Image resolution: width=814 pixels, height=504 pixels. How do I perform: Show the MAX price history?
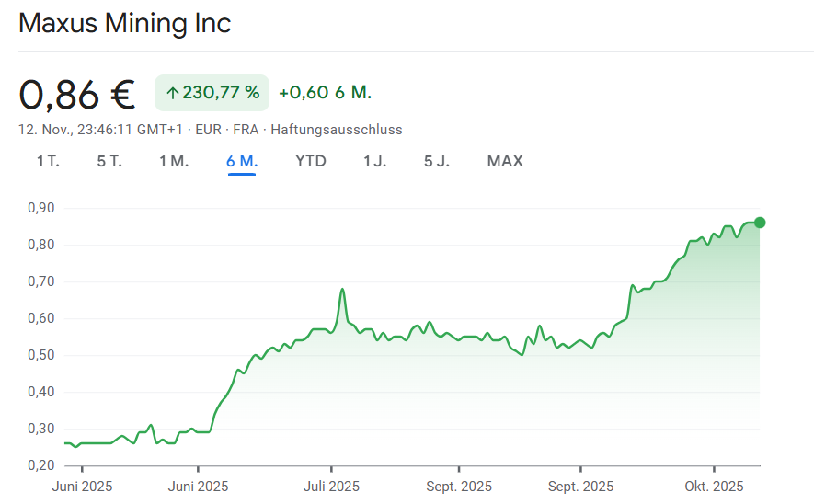tap(505, 161)
